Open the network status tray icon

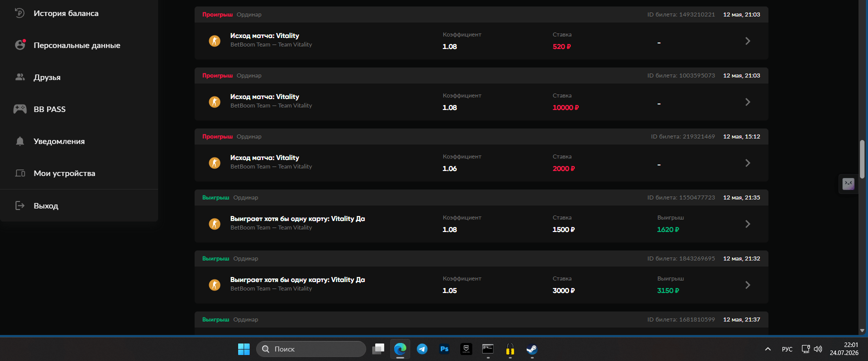tap(805, 349)
